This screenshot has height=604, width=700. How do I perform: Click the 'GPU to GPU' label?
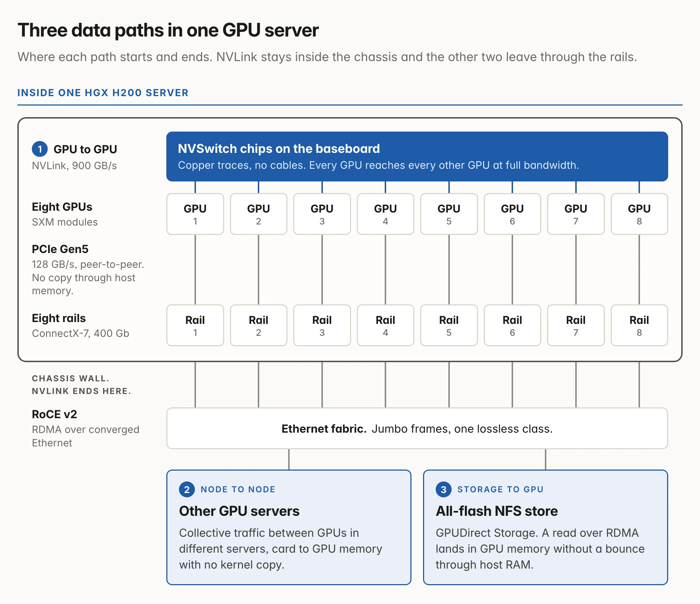pyautogui.click(x=85, y=149)
